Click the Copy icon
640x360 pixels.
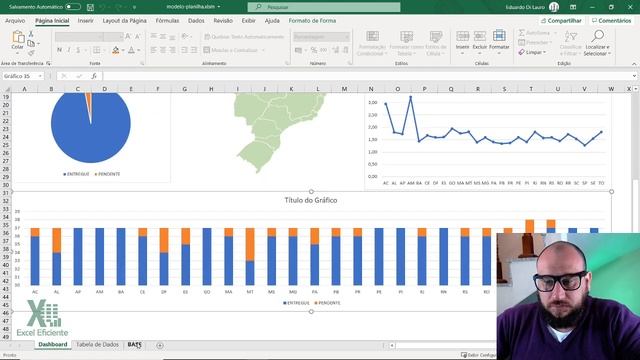31,43
